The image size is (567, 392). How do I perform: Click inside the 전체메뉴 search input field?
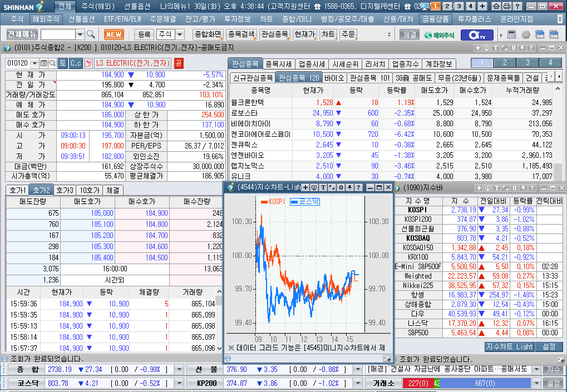point(58,34)
